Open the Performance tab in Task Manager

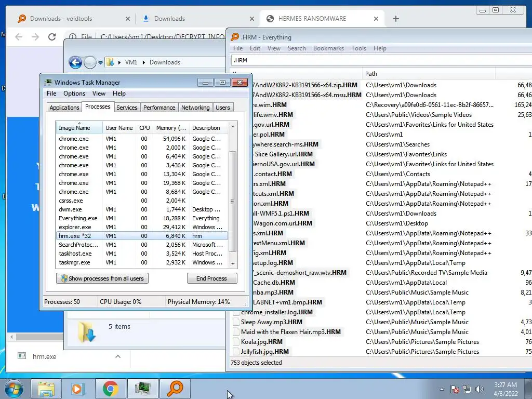[x=159, y=108]
